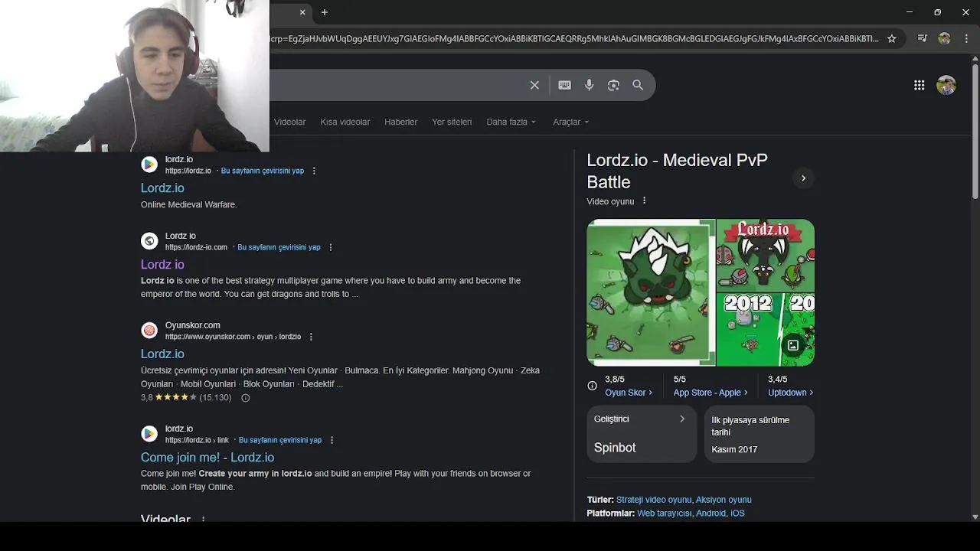Click the info icon beside the 3,8/5 rating
This screenshot has height=551, width=980.
point(592,386)
